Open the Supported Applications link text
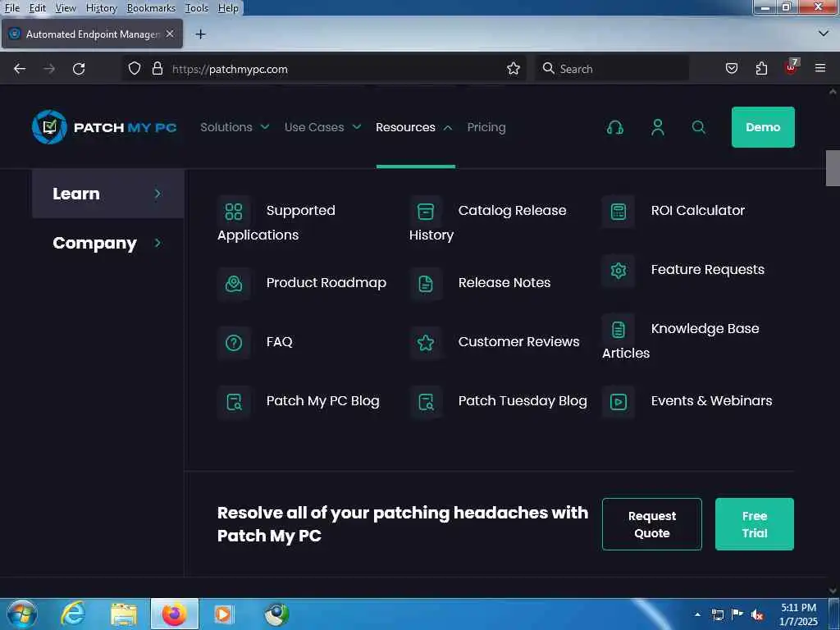840x630 pixels. pos(276,222)
